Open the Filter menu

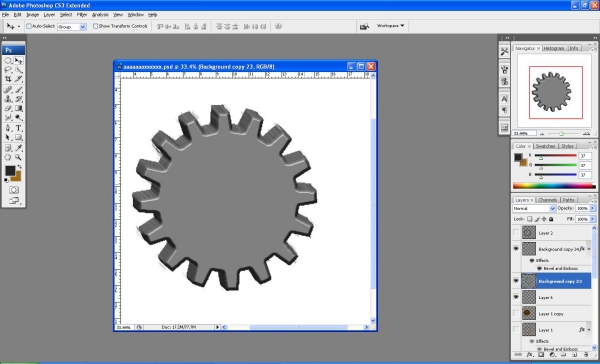point(82,15)
